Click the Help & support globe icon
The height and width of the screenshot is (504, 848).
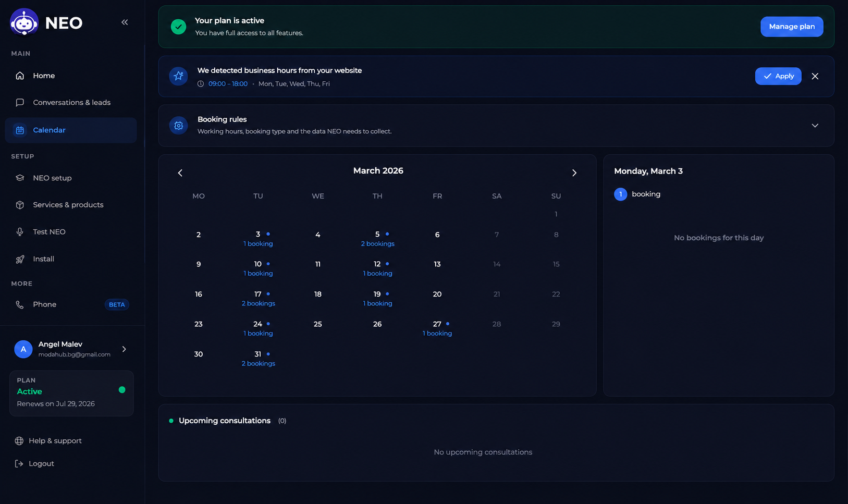click(19, 441)
